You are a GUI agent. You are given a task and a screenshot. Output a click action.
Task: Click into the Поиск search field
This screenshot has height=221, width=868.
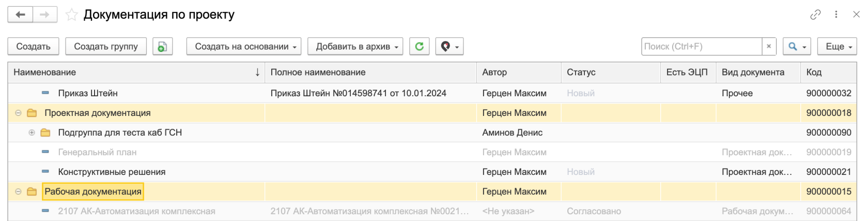[x=701, y=47]
